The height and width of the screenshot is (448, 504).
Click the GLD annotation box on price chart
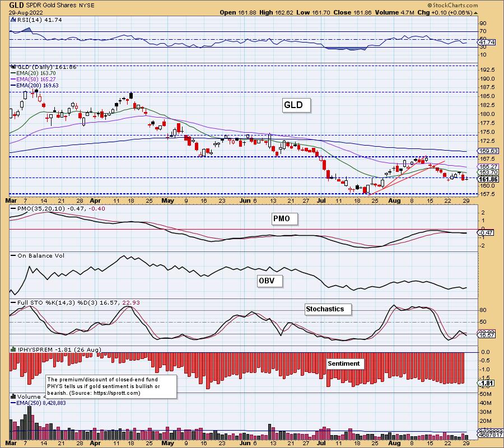(x=296, y=105)
